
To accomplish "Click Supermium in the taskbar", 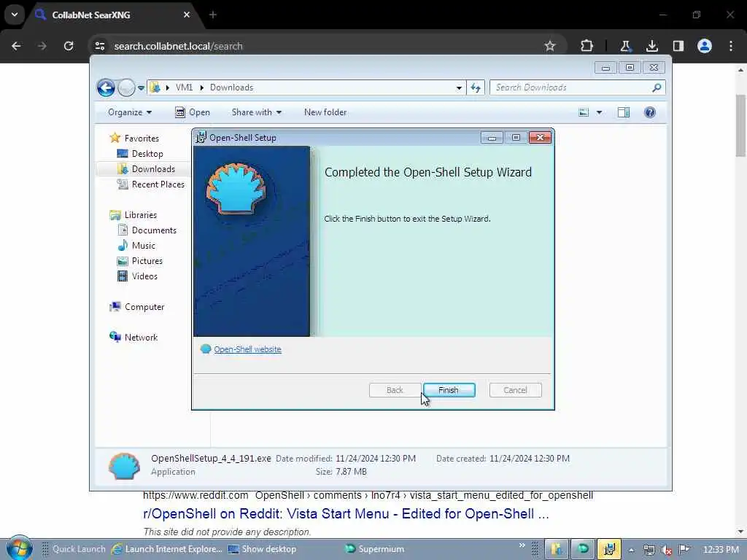I will [375, 549].
